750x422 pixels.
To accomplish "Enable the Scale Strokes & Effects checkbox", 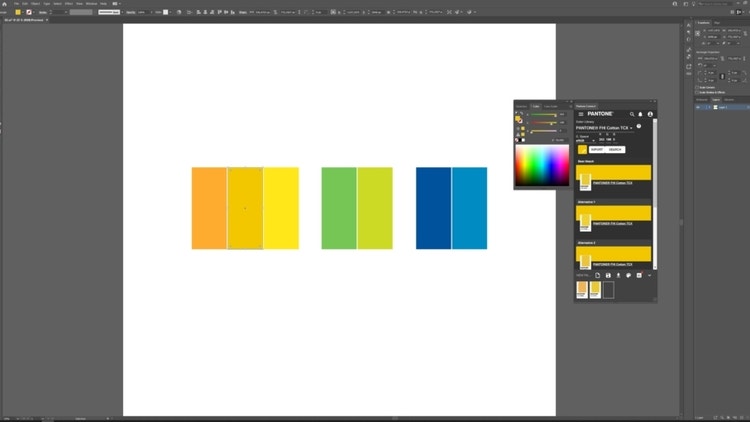I will tap(697, 92).
